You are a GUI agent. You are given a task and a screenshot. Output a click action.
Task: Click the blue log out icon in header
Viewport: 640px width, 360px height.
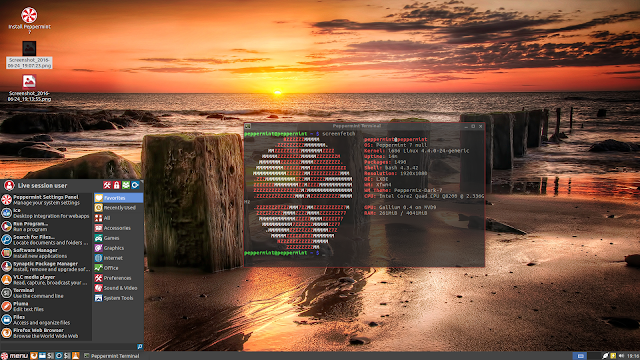tap(136, 185)
